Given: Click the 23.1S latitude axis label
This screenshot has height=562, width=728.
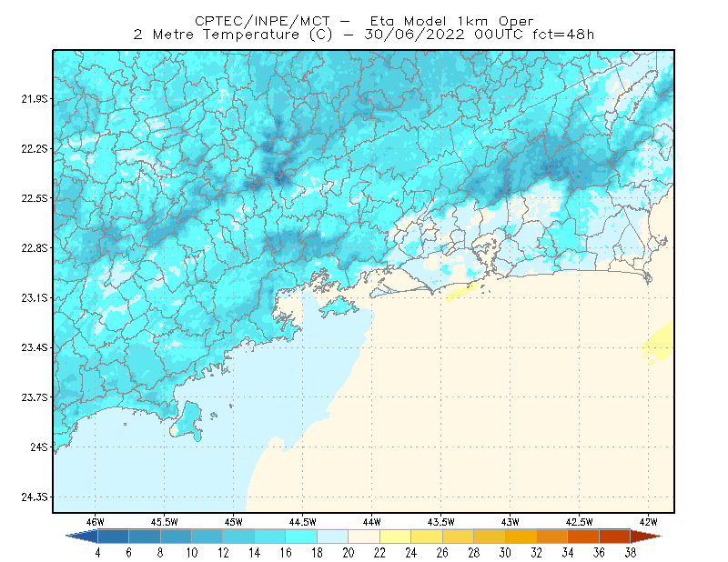Looking at the screenshot, I should (x=35, y=298).
